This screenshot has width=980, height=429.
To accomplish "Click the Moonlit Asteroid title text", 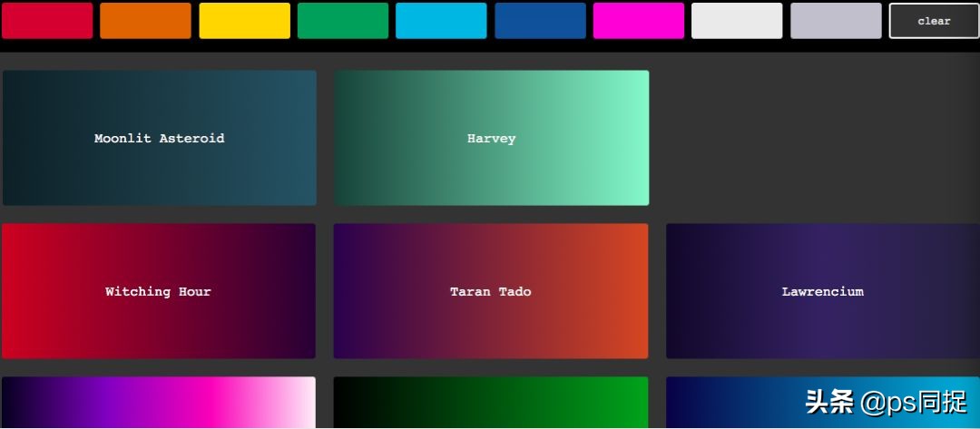I will (x=160, y=138).
